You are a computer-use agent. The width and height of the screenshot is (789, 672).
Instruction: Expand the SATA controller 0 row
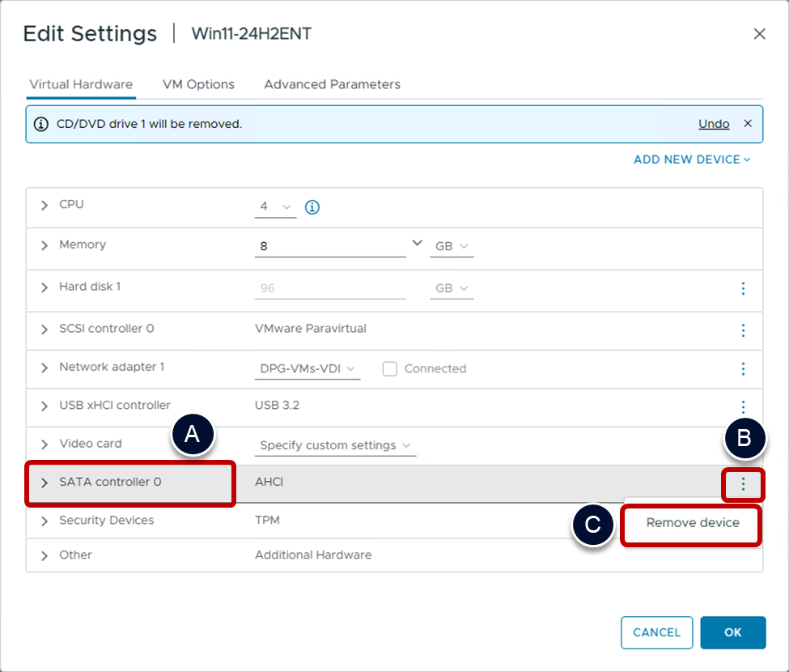click(45, 483)
